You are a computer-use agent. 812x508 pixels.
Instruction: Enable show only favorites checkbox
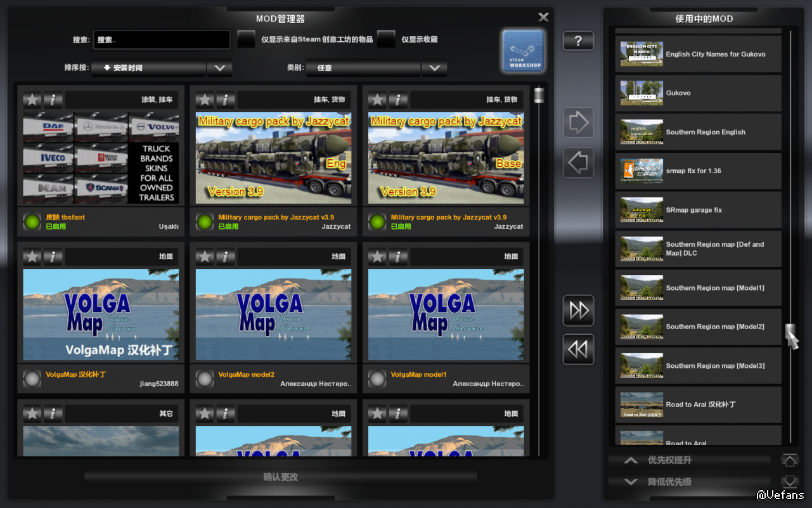[x=386, y=39]
